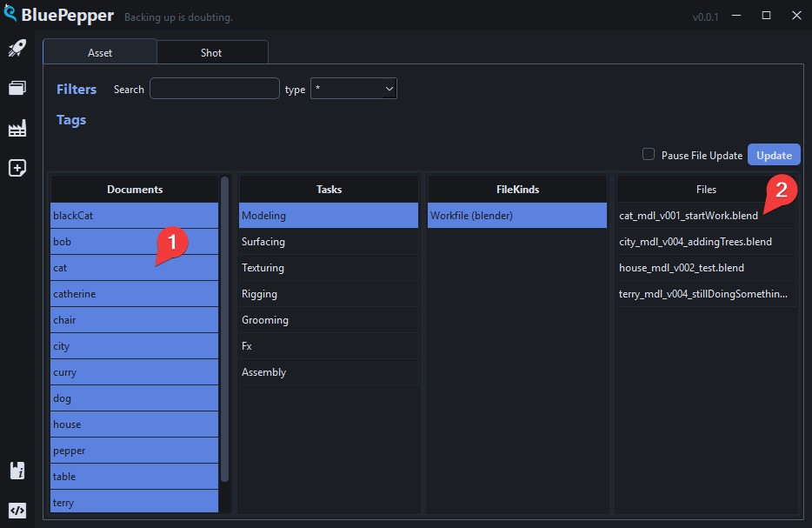This screenshot has width=812, height=528.
Task: Select chair document row
Action: [134, 320]
